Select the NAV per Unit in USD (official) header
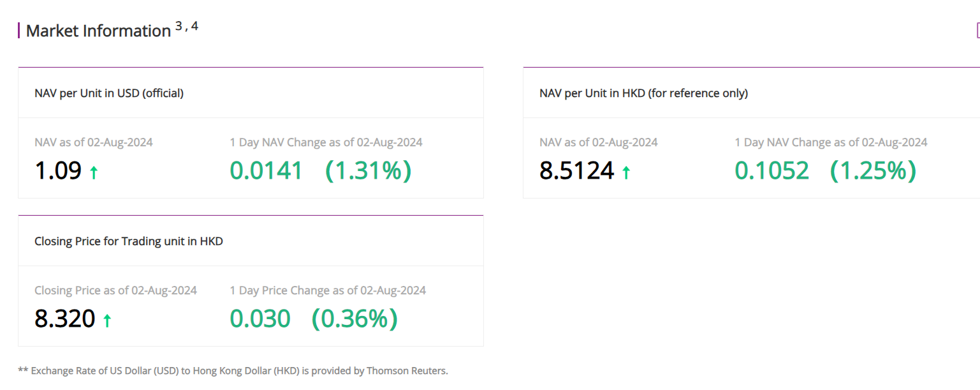980x390 pixels. pyautogui.click(x=109, y=93)
